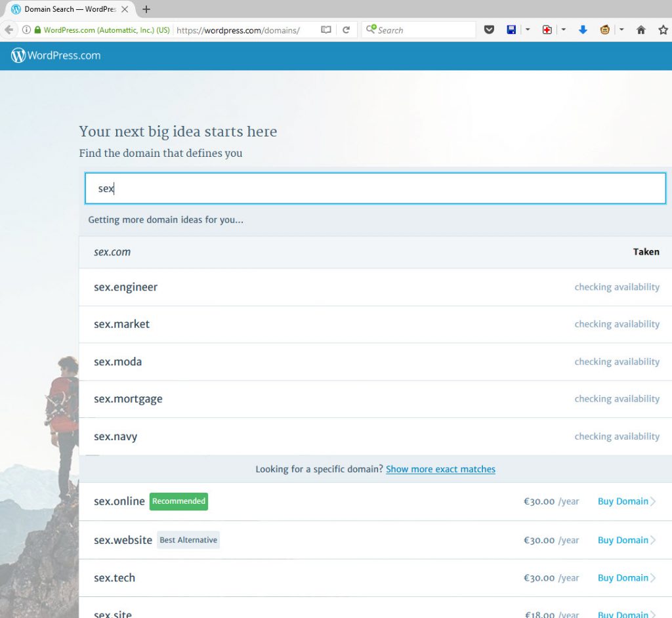The width and height of the screenshot is (672, 618).
Task: Click checking availability text for sex.market
Action: (617, 325)
